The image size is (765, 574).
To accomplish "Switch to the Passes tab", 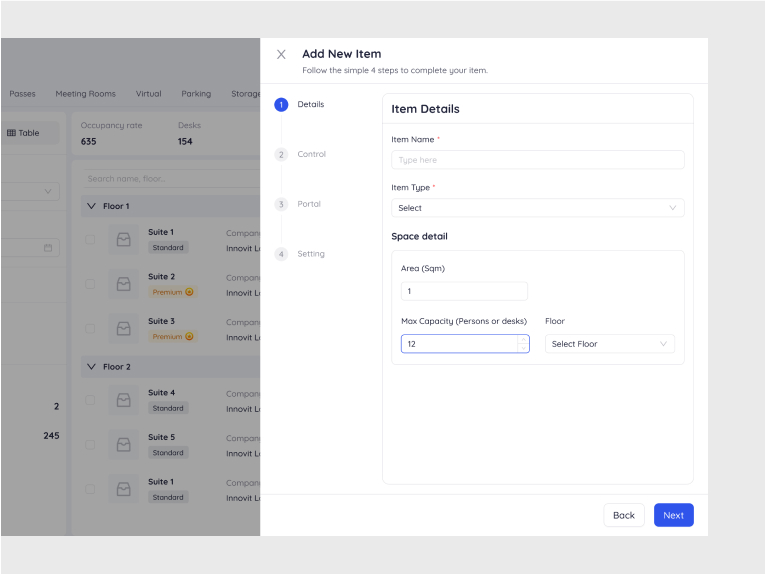I will click(x=22, y=94).
